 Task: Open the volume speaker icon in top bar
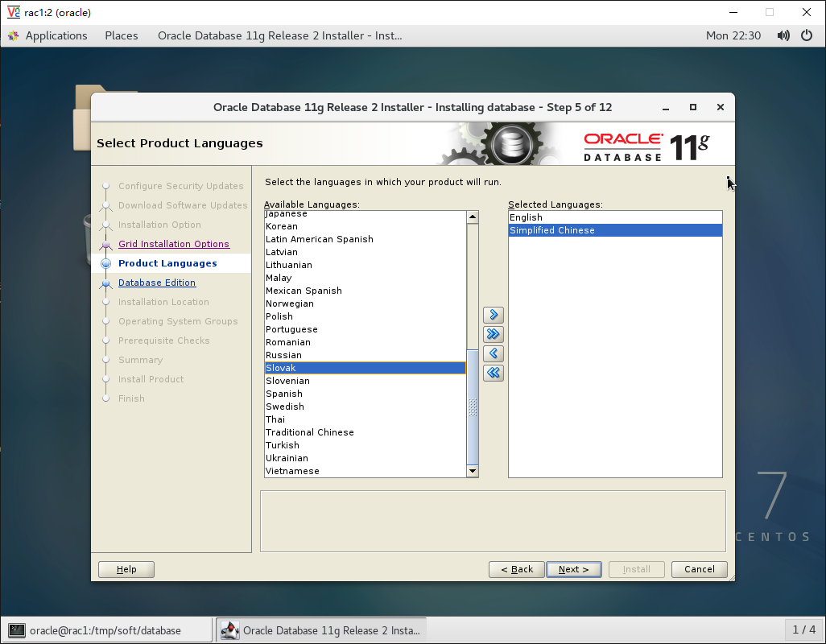(x=783, y=35)
